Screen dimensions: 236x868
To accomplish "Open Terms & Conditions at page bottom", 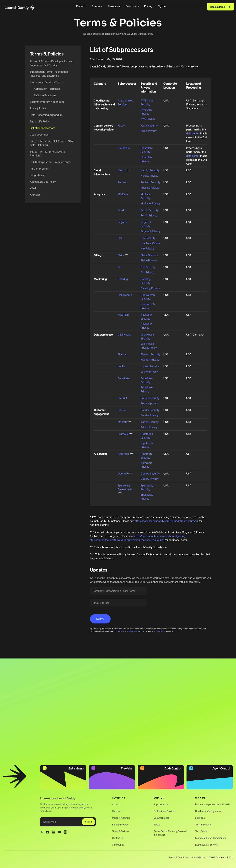I will [x=179, y=858].
